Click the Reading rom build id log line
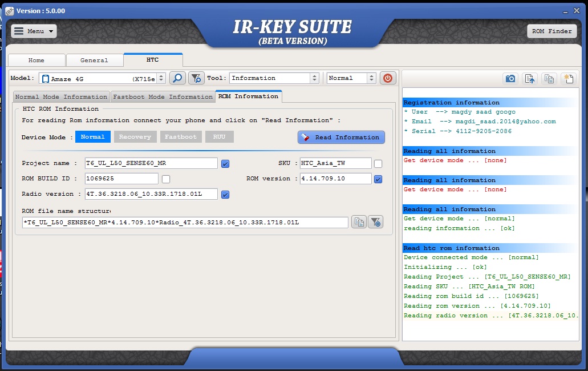 (471, 296)
